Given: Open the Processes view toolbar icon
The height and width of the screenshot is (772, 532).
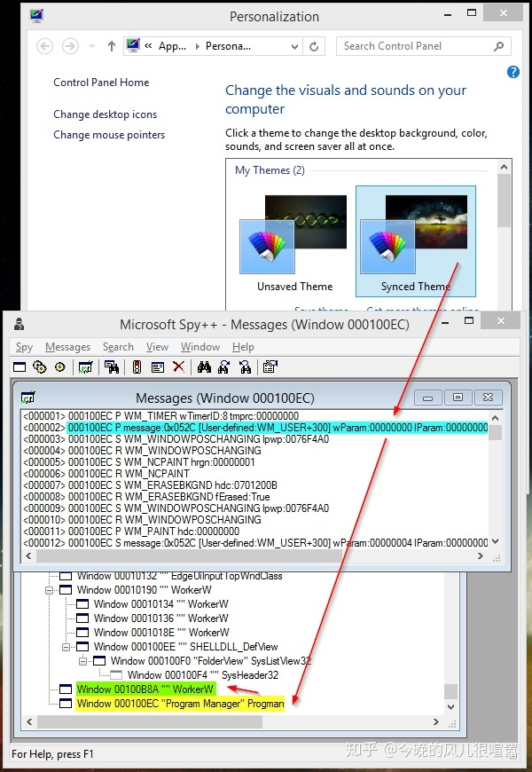Looking at the screenshot, I should [x=40, y=366].
